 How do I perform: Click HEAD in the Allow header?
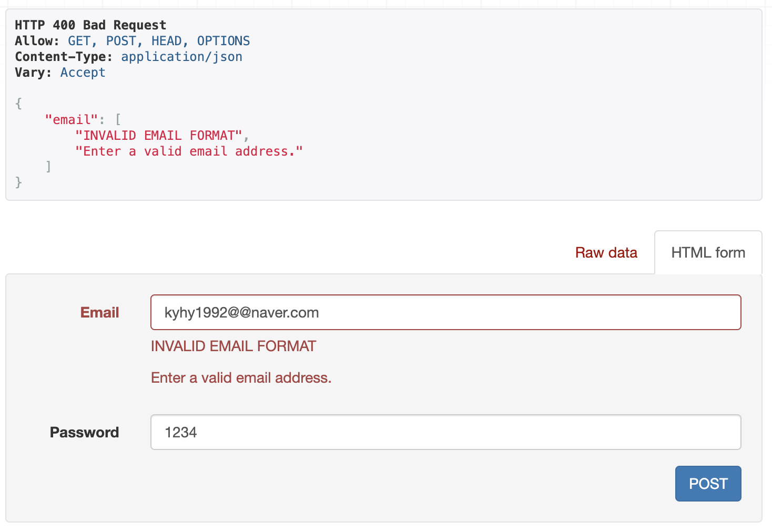(166, 41)
